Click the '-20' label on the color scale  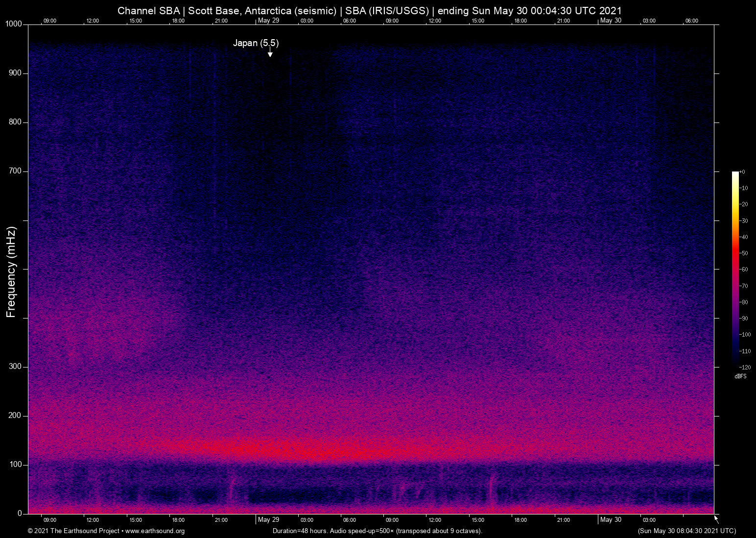[744, 204]
